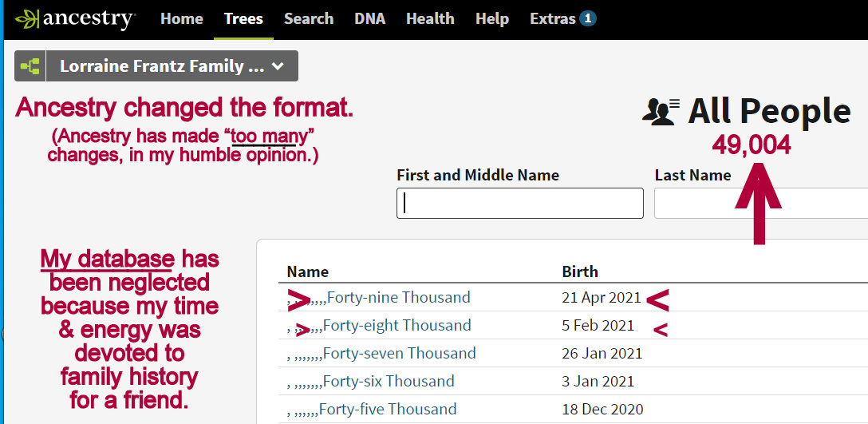Open the Forty-eight Thousand person entry
Image resolution: width=868 pixels, height=424 pixels.
pos(398,326)
